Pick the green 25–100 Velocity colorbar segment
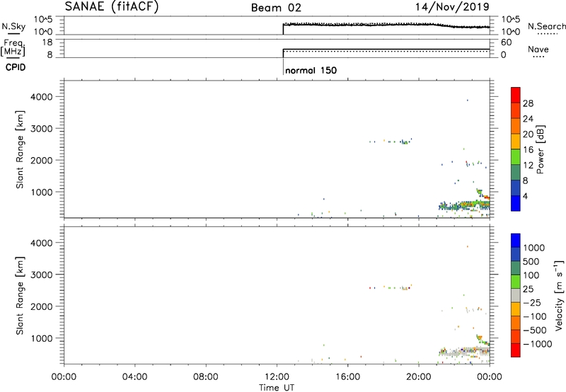This screenshot has height=392, width=566. pyautogui.click(x=516, y=282)
